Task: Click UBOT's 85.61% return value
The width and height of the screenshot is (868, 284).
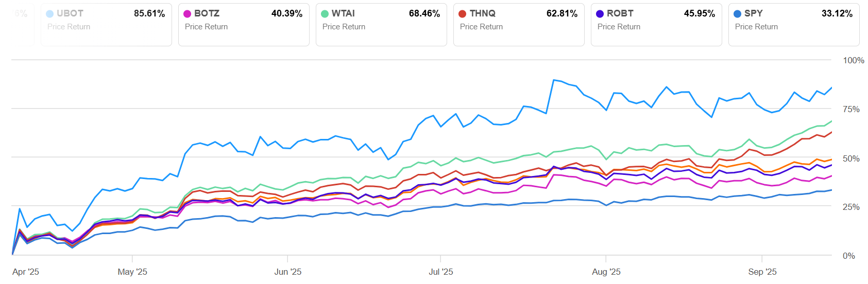Action: tap(149, 13)
